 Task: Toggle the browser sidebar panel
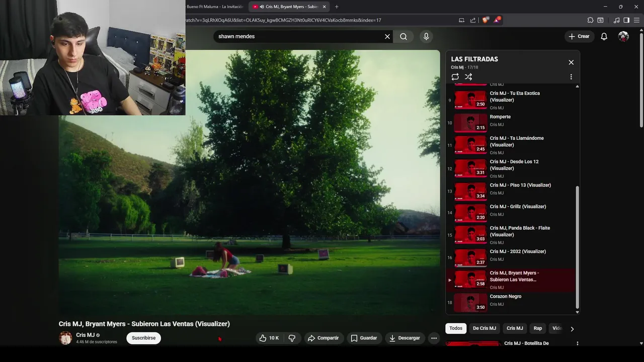click(x=626, y=20)
